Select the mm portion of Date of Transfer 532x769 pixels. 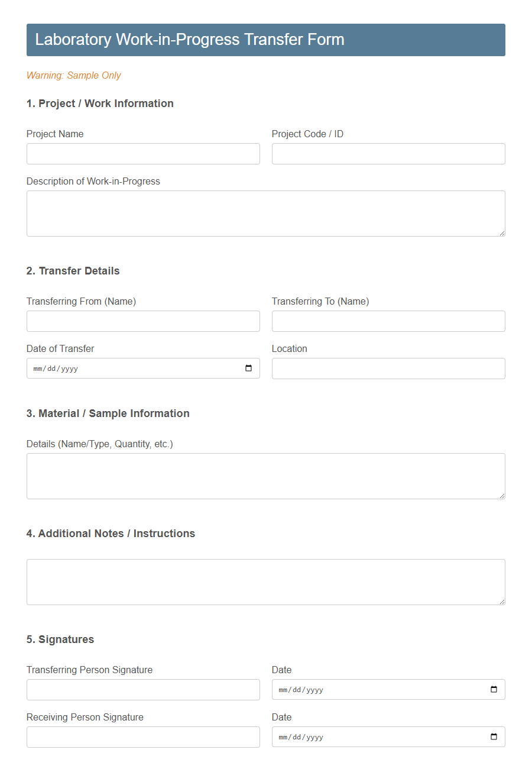38,368
